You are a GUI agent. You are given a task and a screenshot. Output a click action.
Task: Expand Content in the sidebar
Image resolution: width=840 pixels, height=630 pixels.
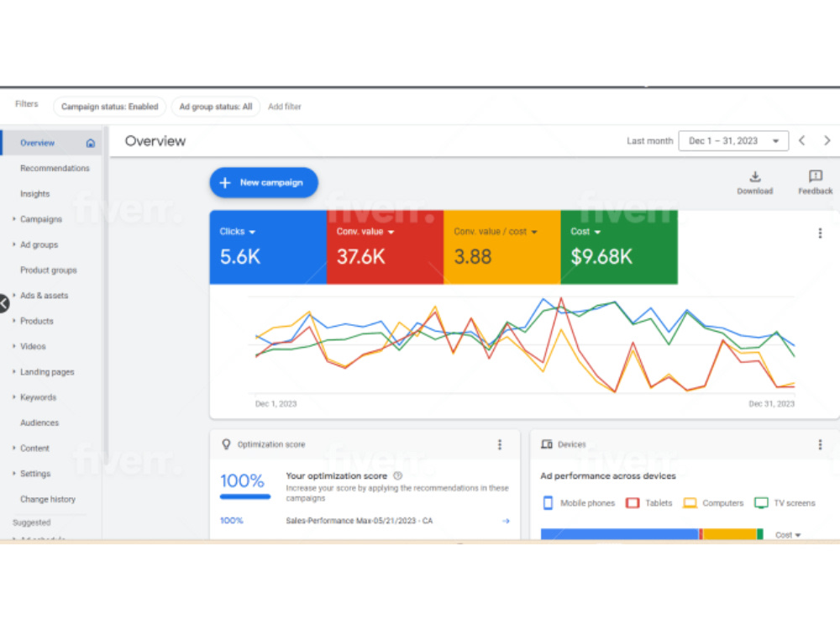(14, 448)
